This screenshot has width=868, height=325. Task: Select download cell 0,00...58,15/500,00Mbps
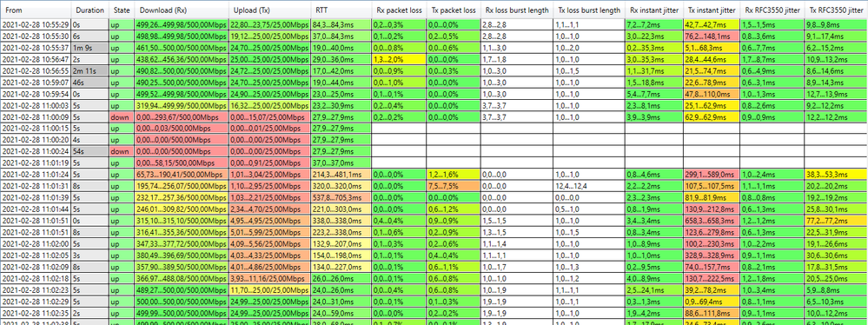click(182, 163)
